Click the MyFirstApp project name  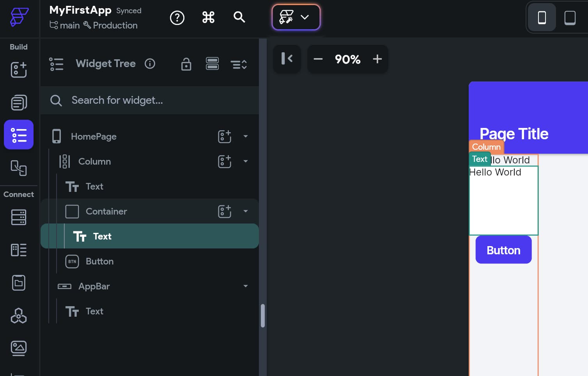tap(80, 10)
